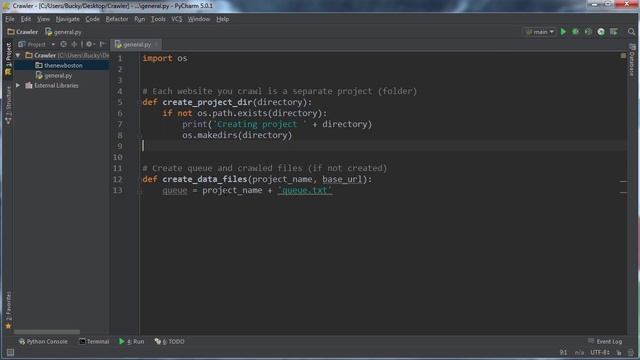Click line number 10 in the gutter
The width and height of the screenshot is (640, 360).
(x=118, y=157)
